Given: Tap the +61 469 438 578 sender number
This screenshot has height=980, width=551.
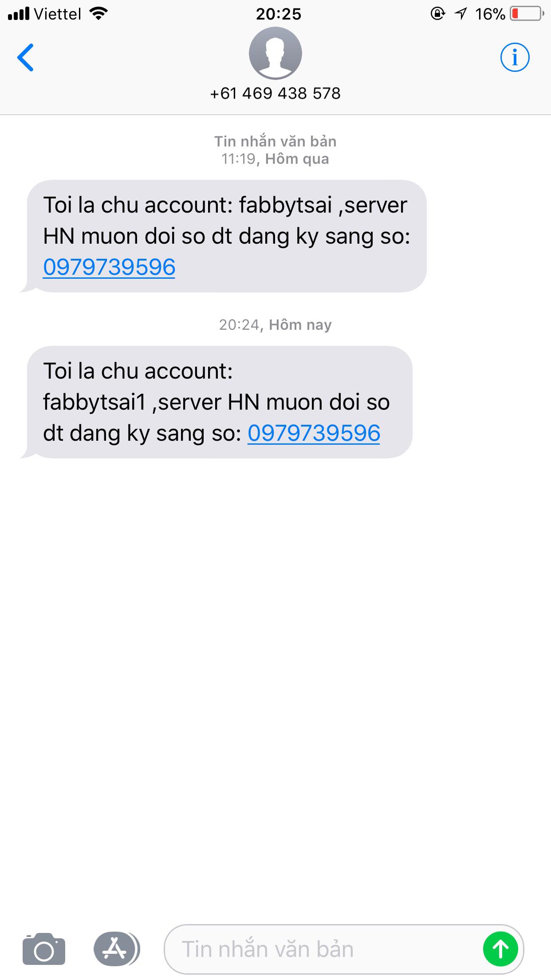Looking at the screenshot, I should (275, 93).
